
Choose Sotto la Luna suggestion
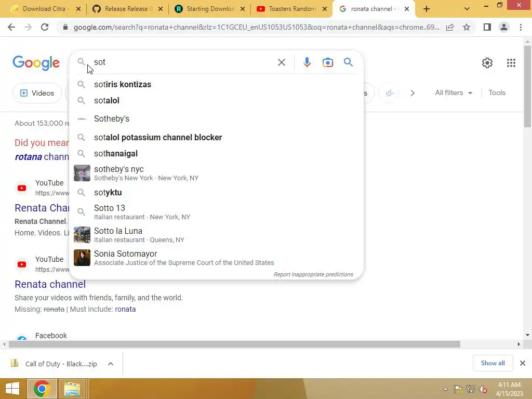[216, 235]
